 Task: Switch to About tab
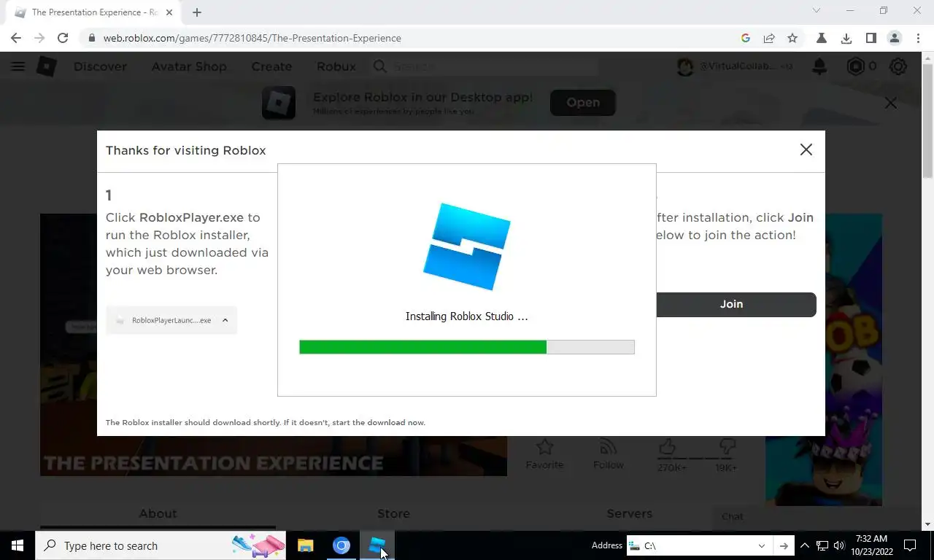coord(158,514)
